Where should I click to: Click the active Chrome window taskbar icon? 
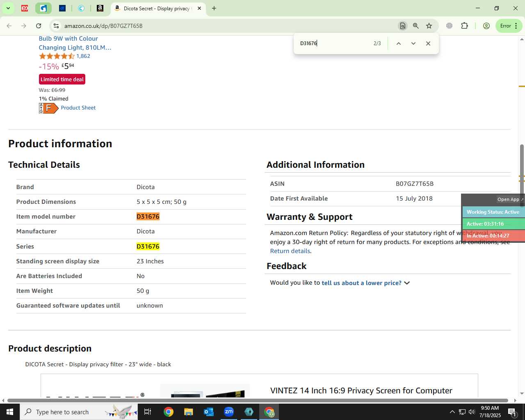[269, 412]
